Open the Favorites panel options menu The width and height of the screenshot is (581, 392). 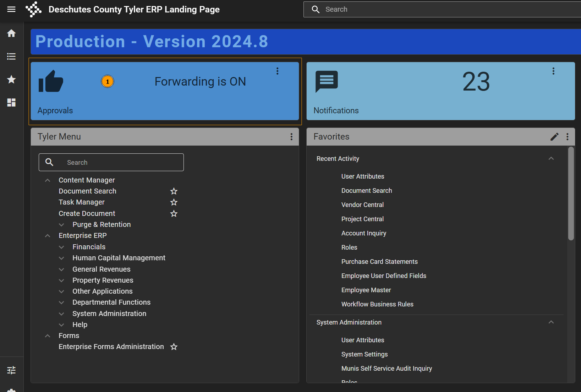pos(568,137)
